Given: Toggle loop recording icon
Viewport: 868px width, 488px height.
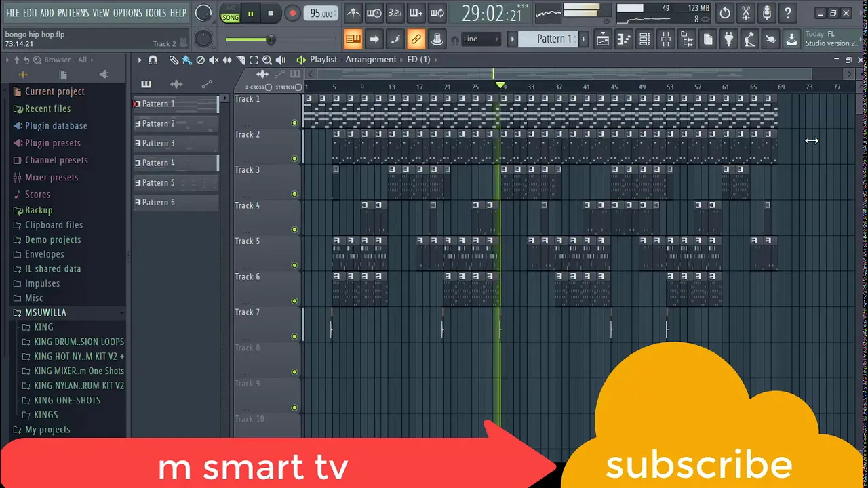Looking at the screenshot, I should (437, 13).
